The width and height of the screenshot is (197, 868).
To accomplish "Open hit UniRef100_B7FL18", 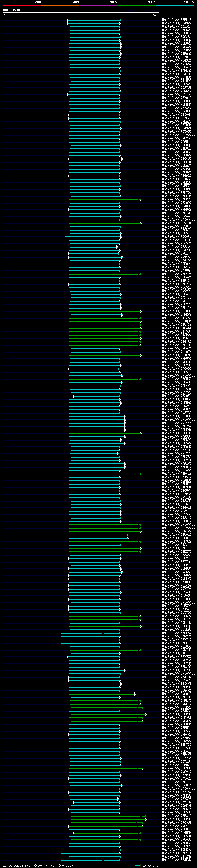I will tap(176, 20).
